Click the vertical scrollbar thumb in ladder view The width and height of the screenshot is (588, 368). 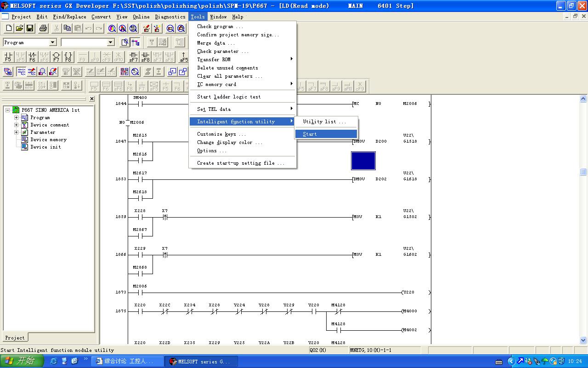point(583,172)
